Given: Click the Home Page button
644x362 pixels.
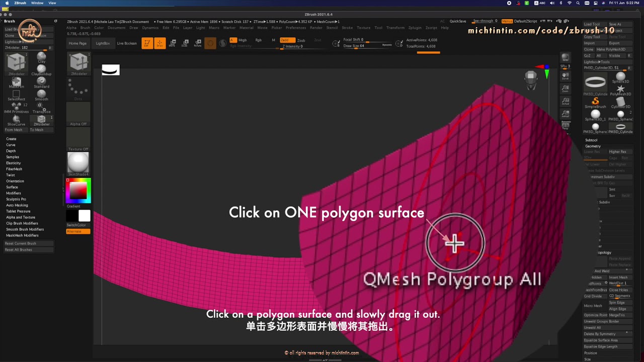Looking at the screenshot, I should tap(77, 43).
